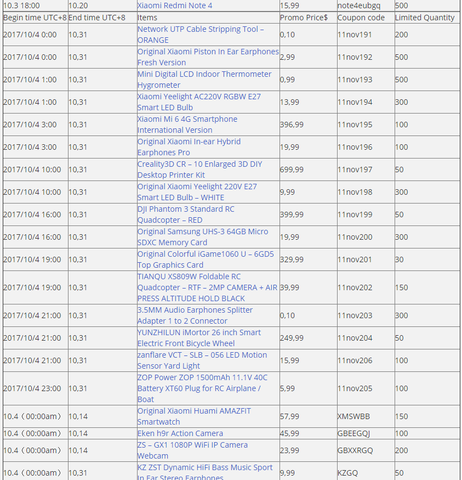Open Network UTP Cable Stripping Tool link
This screenshot has height=480, width=462.
pos(201,34)
